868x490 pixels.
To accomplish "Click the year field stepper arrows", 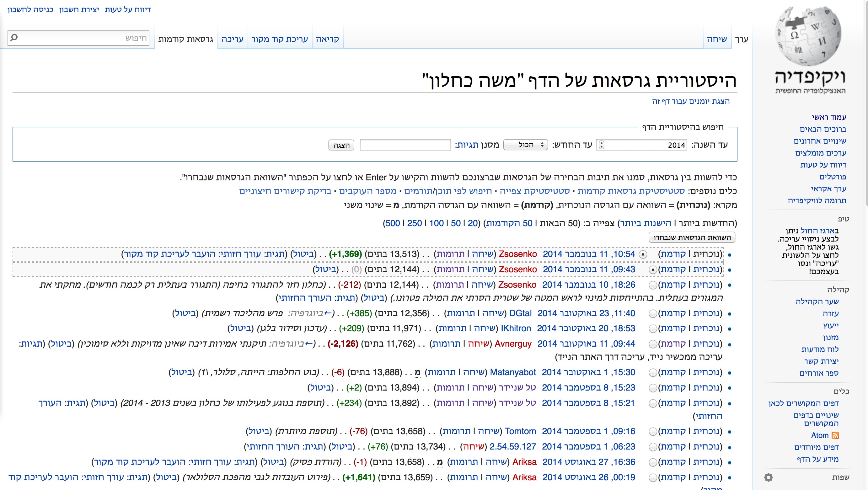I will pos(602,145).
